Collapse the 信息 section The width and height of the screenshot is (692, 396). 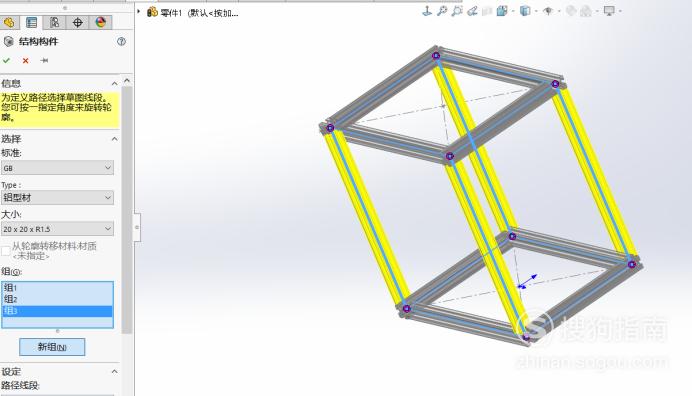[114, 83]
